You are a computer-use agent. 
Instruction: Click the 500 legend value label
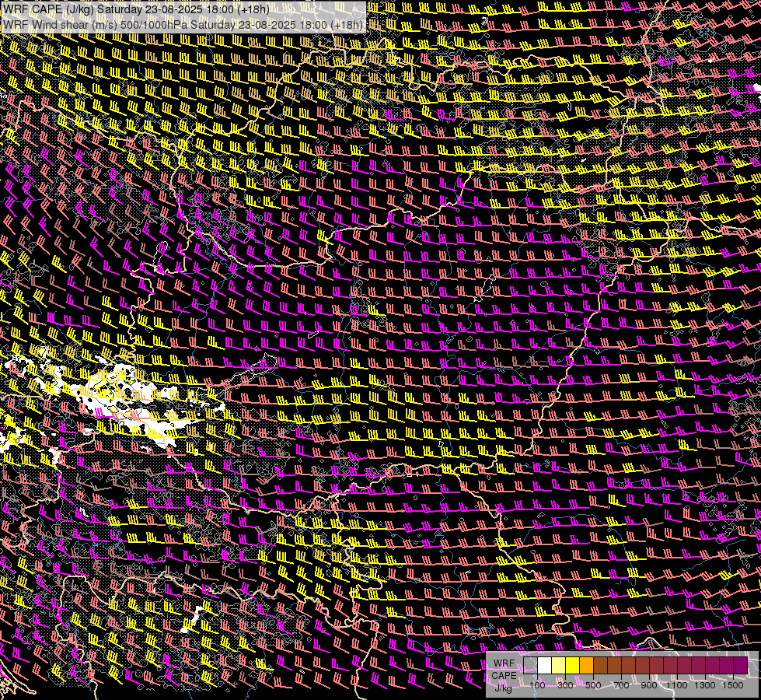593,685
